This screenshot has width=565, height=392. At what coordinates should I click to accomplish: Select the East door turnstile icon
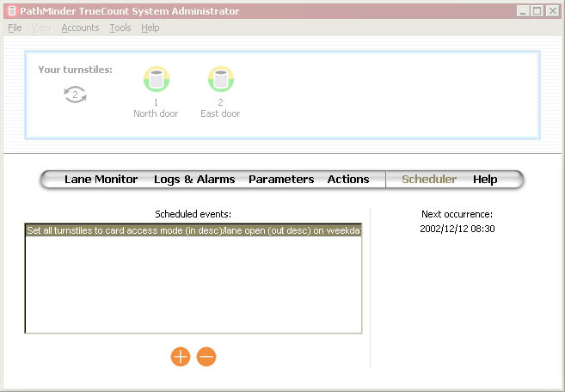click(x=221, y=80)
